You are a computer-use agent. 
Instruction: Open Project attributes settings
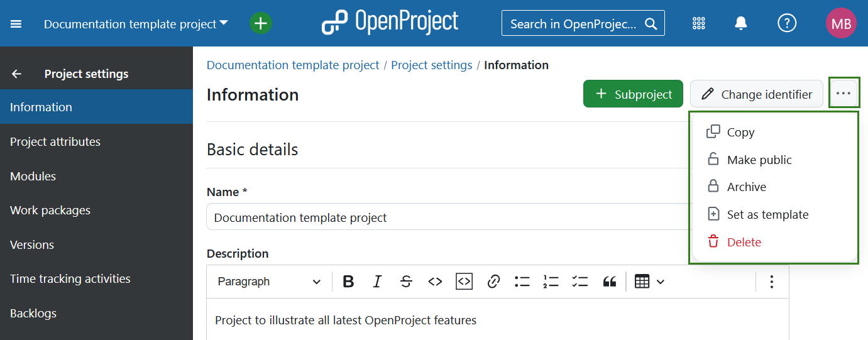point(96,141)
